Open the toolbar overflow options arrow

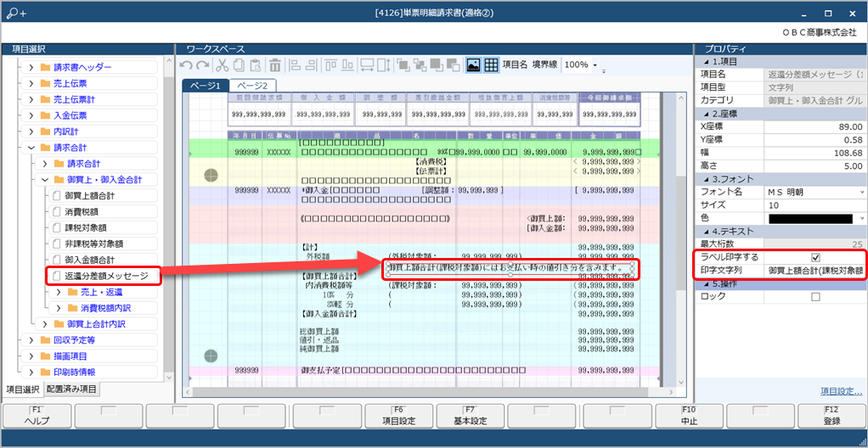[x=604, y=70]
